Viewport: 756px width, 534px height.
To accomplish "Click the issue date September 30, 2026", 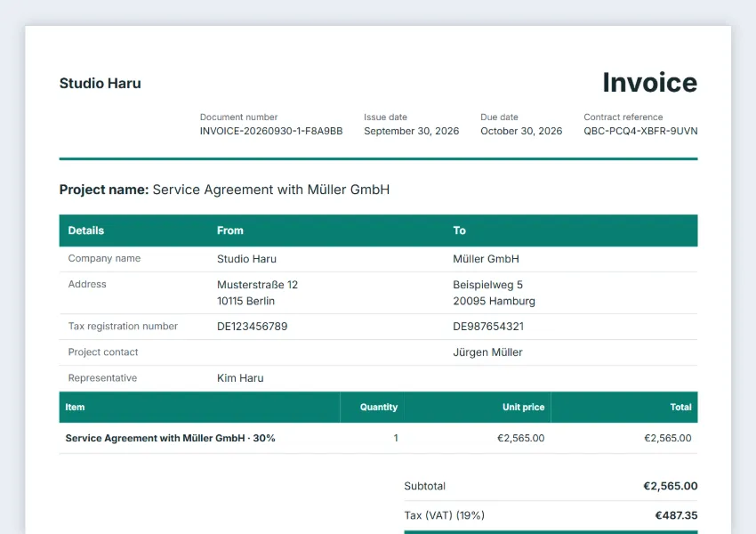I will (411, 131).
